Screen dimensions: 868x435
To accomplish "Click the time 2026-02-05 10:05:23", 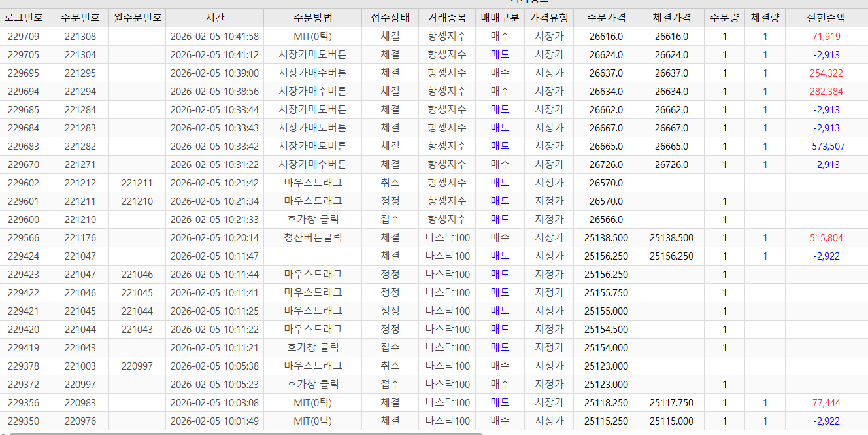I will click(x=214, y=385).
